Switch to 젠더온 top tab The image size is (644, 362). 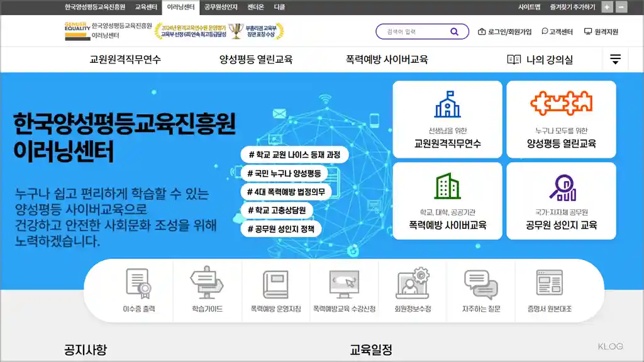[255, 7]
